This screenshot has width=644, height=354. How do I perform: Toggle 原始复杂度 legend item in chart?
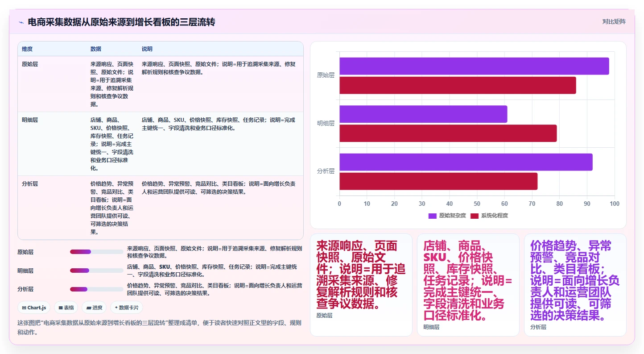[447, 216]
